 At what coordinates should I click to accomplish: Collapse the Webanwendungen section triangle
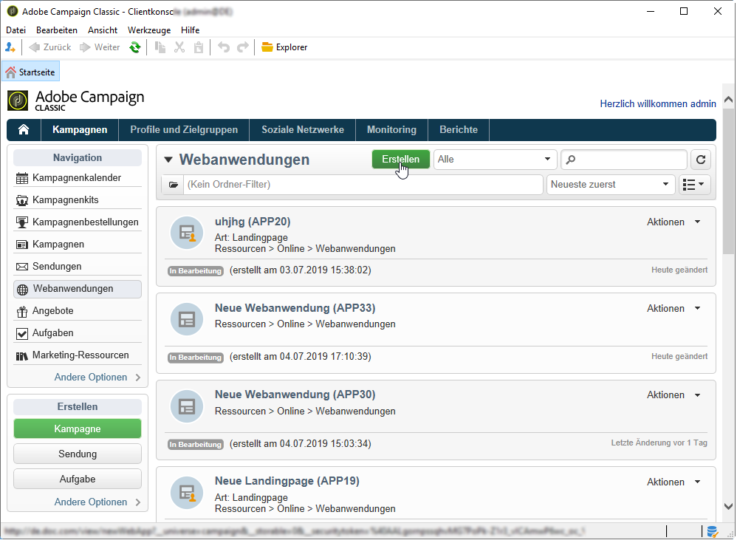point(168,160)
